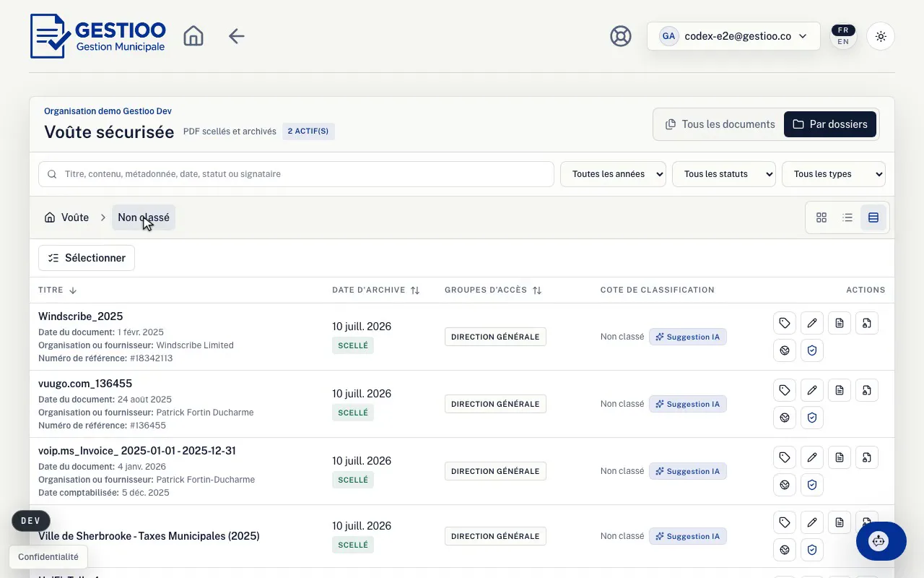
Task: Switch to the Tous les documents tab
Action: [720, 124]
